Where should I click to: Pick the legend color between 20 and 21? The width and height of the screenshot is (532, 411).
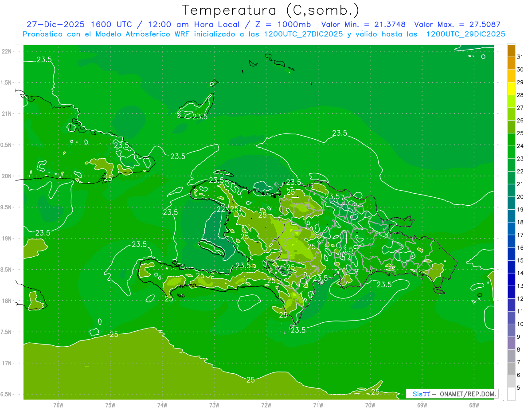click(511, 191)
